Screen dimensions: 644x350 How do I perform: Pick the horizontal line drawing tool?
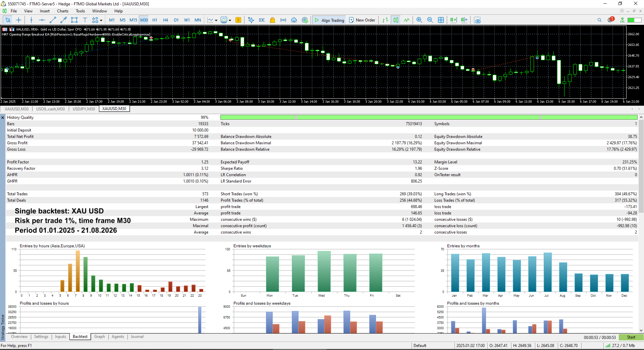coord(42,20)
